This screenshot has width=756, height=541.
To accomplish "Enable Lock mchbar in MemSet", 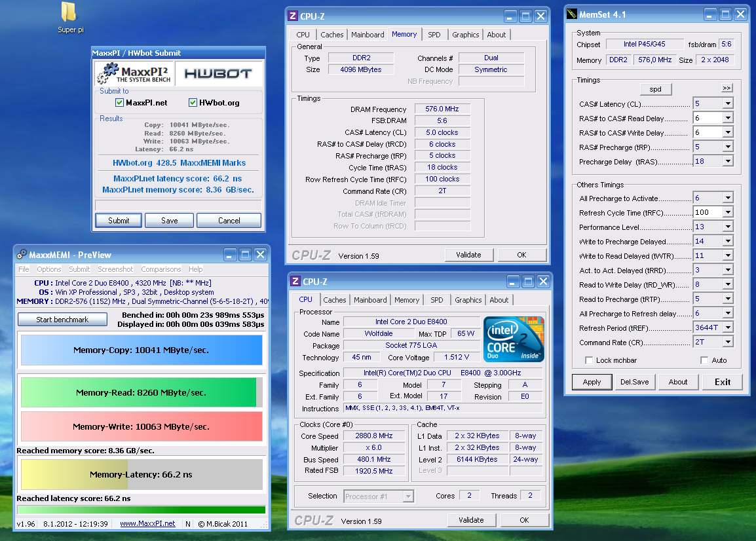I will pyautogui.click(x=589, y=360).
